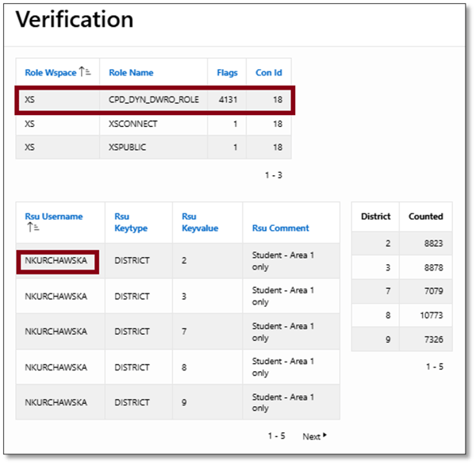Image resolution: width=476 pixels, height=464 pixels.
Task: Click the sort icon beside Role Wspace
Action: coord(86,73)
